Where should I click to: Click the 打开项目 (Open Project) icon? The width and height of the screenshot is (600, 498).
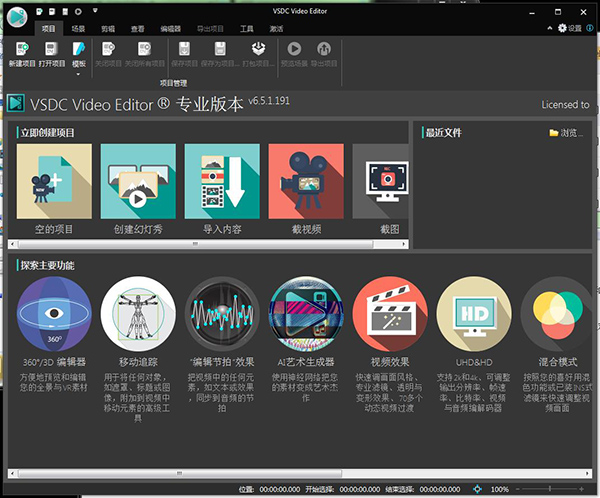(51, 49)
